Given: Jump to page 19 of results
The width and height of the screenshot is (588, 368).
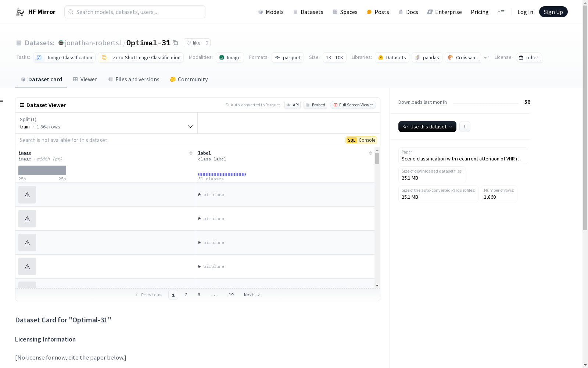Looking at the screenshot, I should click(x=231, y=295).
